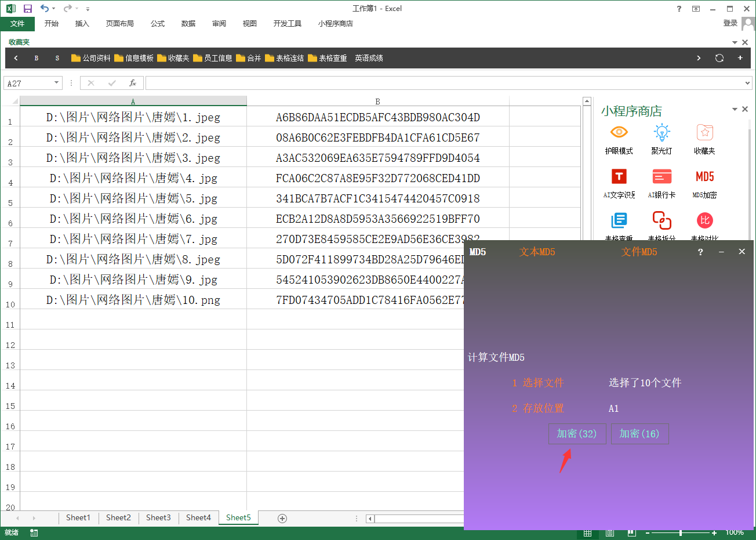Viewport: 756px width, 540px height.
Task: Switch to the 数据 tab
Action: pos(188,24)
